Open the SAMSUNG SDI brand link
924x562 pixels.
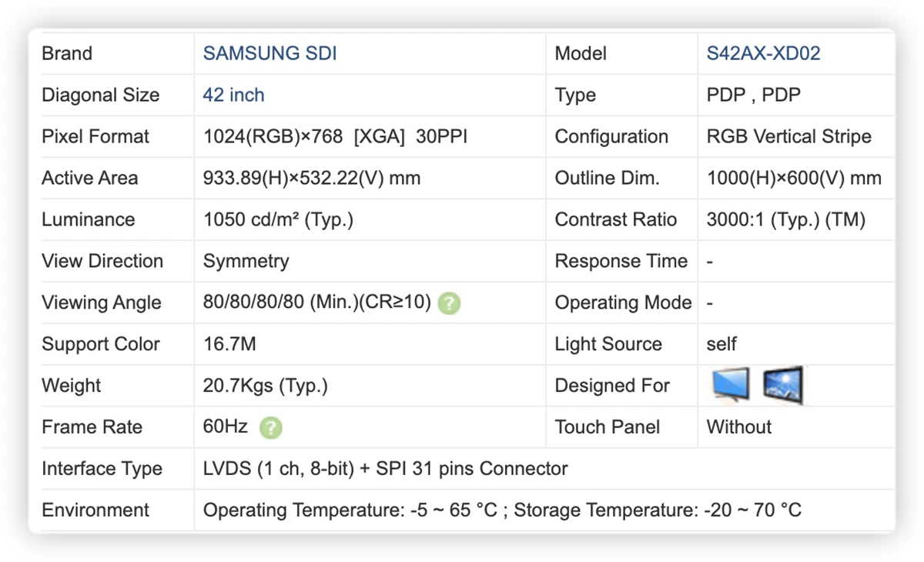click(270, 54)
